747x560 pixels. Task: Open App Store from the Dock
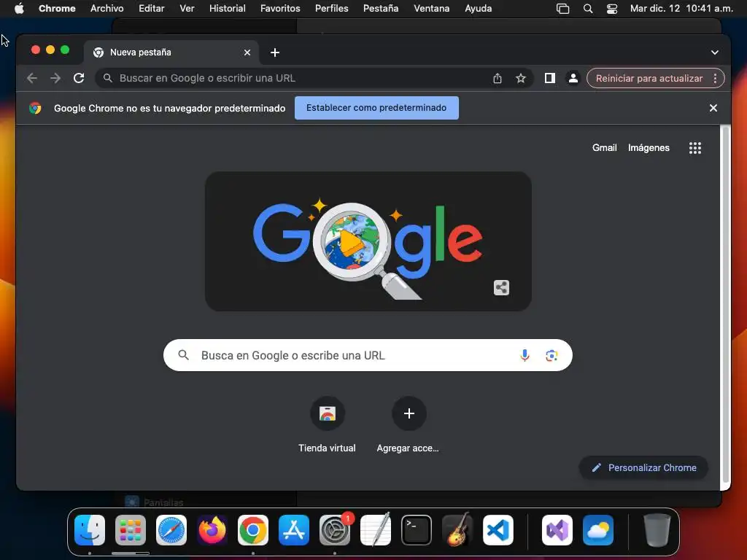(x=294, y=530)
